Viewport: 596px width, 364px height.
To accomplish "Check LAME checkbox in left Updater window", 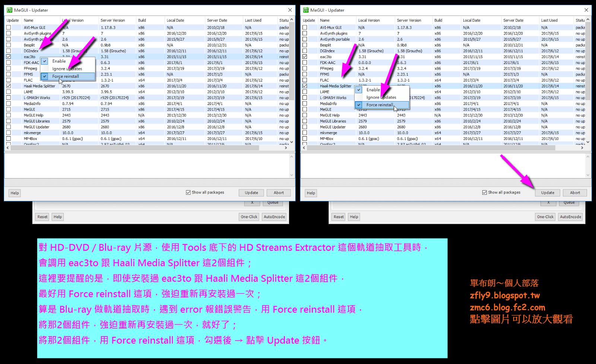I will pos(9,92).
